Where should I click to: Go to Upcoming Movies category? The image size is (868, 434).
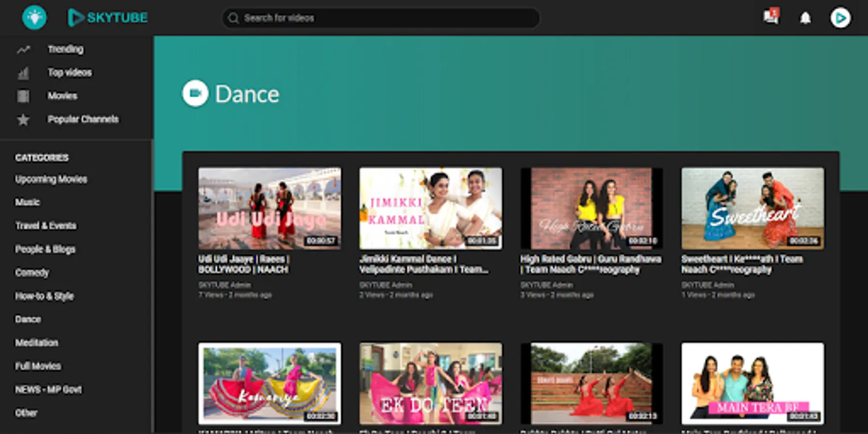(51, 179)
